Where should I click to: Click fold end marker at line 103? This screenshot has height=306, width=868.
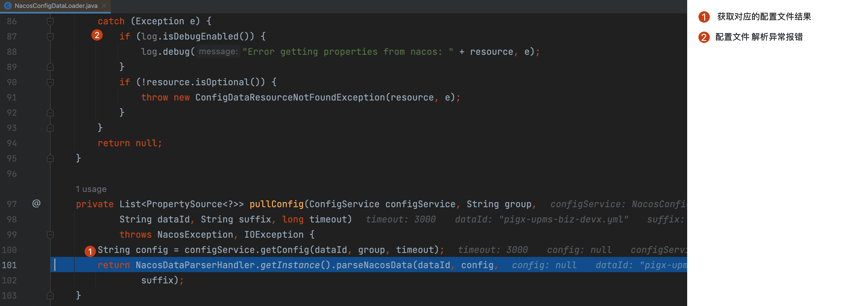(50, 296)
